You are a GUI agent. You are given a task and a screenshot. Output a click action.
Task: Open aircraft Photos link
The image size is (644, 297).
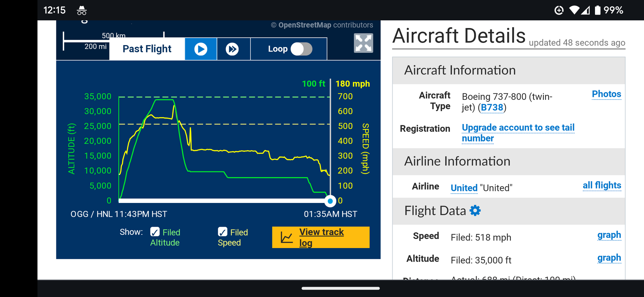tap(606, 94)
